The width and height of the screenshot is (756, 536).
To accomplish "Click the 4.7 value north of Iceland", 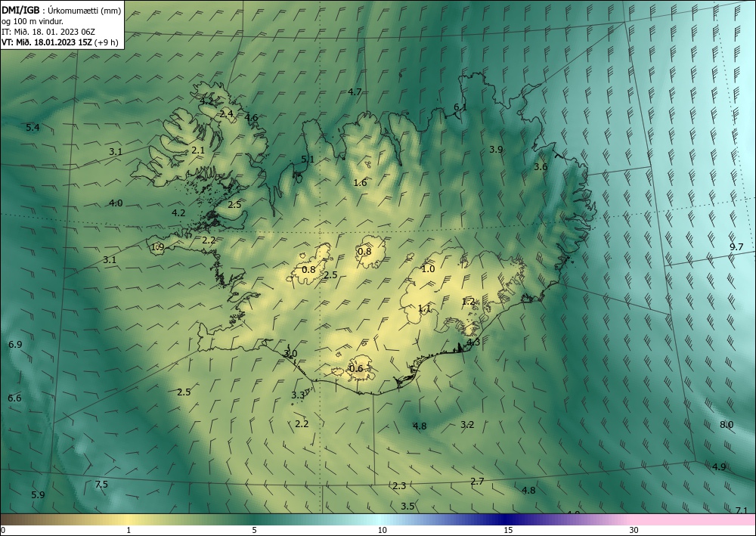I will pyautogui.click(x=355, y=92).
